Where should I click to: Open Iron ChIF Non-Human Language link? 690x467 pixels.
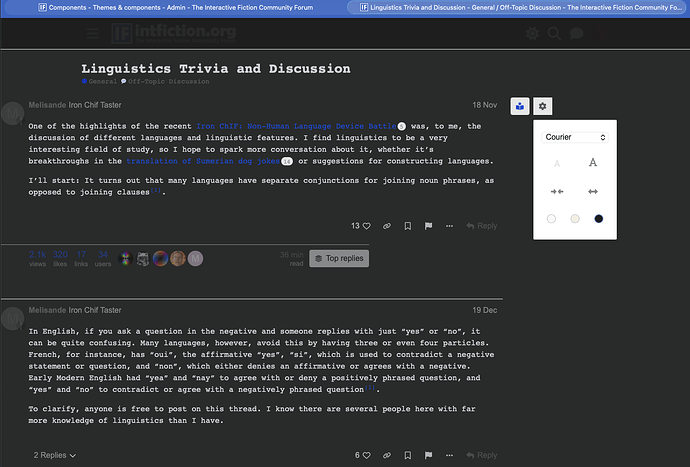[x=296, y=126]
